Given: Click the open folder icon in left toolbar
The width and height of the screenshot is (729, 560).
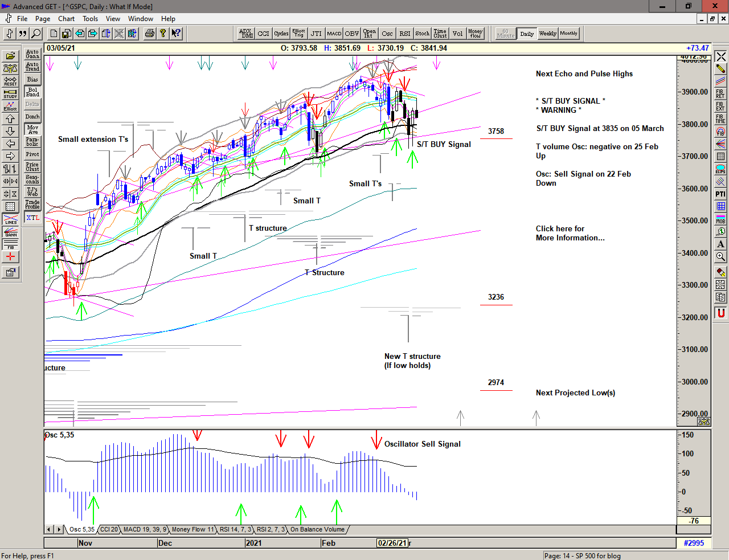Looking at the screenshot, I should (x=10, y=56).
